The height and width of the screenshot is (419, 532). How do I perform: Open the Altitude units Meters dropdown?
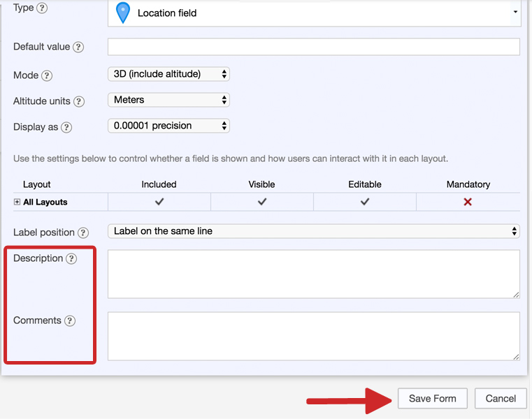click(168, 100)
